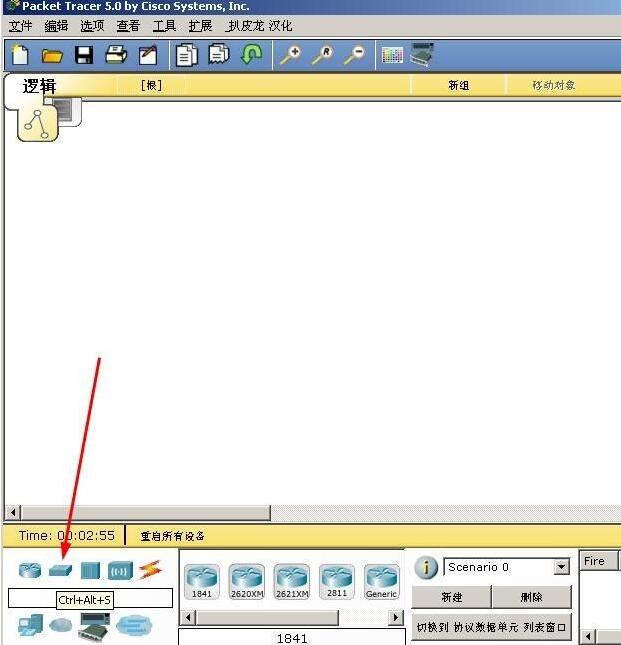621x645 pixels.
Task: Click the Time 00:02:55 display
Action: click(x=67, y=536)
